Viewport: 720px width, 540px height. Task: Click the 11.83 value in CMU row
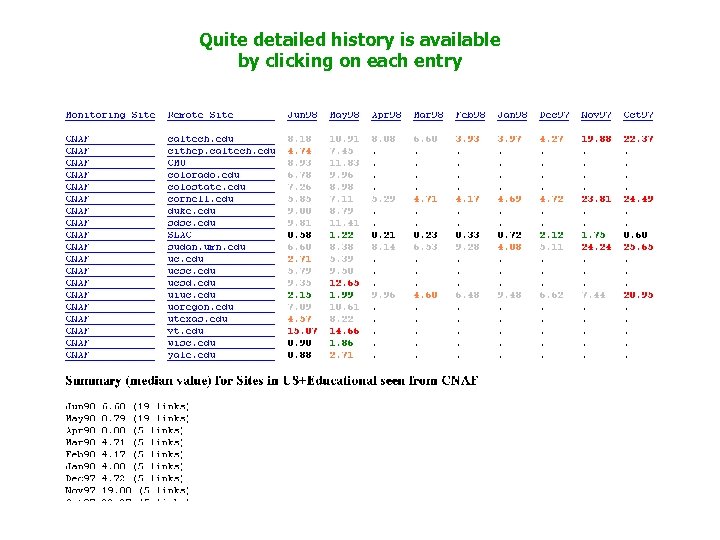[x=344, y=163]
